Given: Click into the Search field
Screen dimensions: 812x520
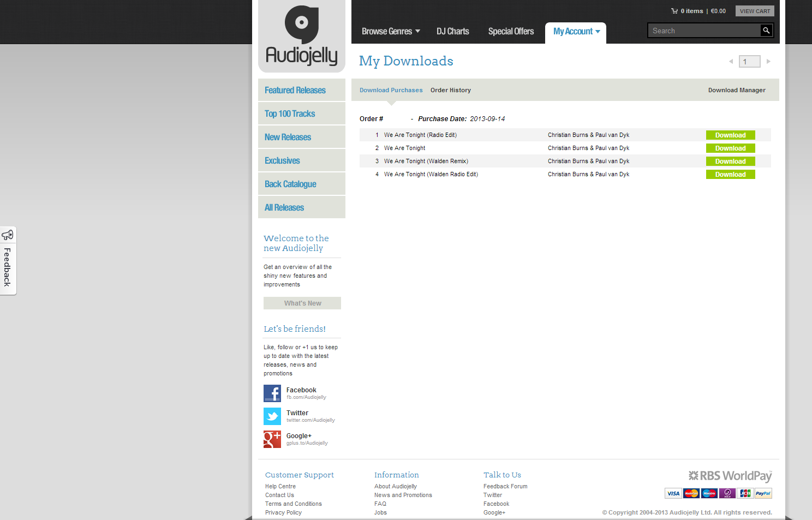Looking at the screenshot, I should [703, 31].
